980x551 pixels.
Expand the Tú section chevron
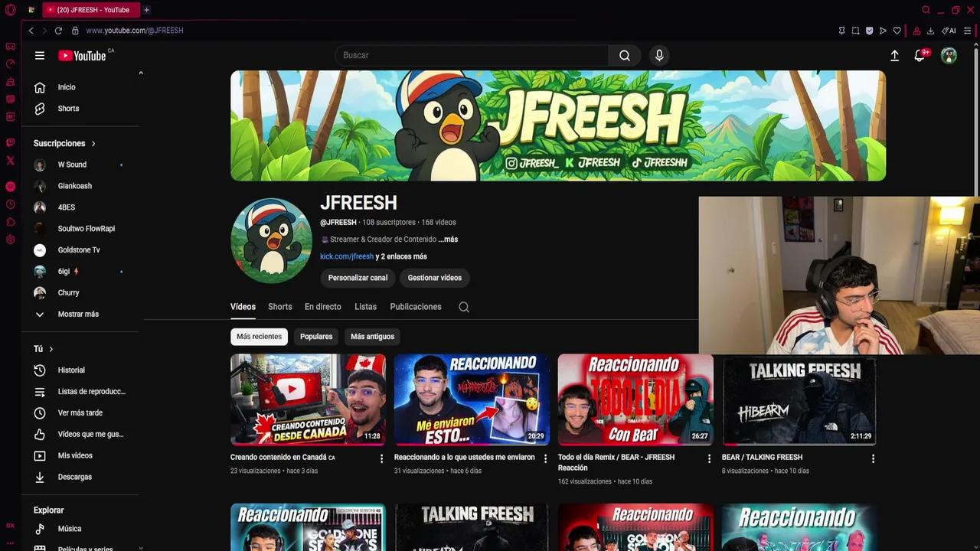51,349
